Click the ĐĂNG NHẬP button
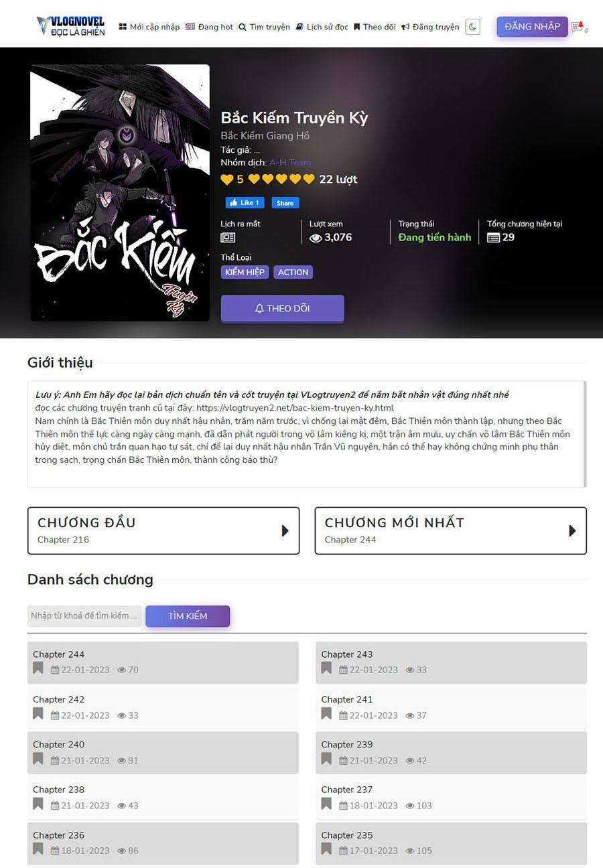 pyautogui.click(x=532, y=27)
